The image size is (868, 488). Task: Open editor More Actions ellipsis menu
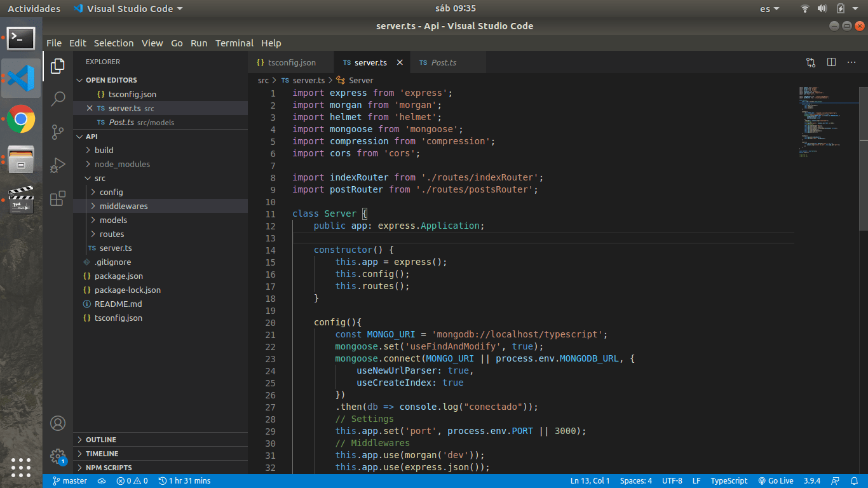point(851,62)
